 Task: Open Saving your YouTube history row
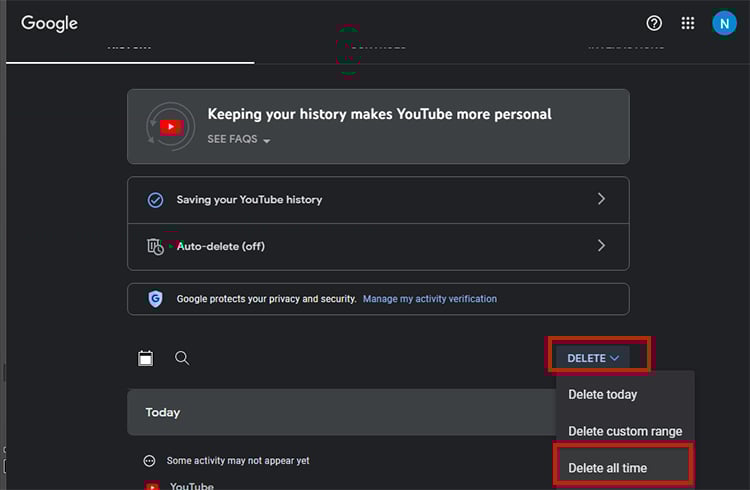pos(378,200)
